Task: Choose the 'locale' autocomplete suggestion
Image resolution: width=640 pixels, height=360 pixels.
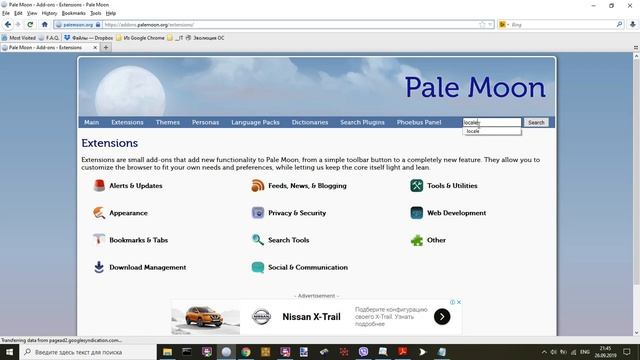Action: coord(492,131)
